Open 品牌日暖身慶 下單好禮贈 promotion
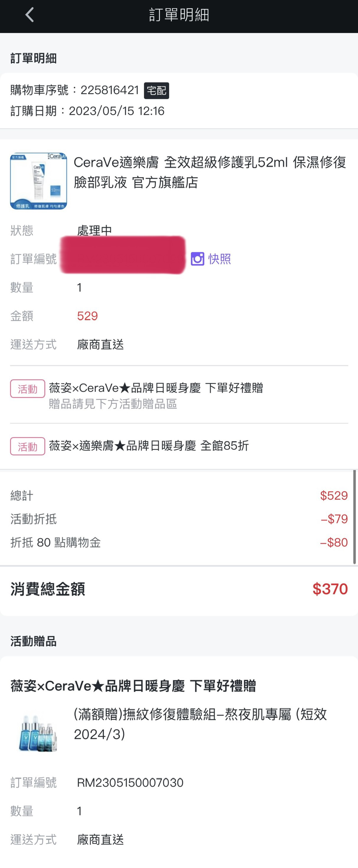Image resolution: width=358 pixels, height=868 pixels. click(156, 388)
